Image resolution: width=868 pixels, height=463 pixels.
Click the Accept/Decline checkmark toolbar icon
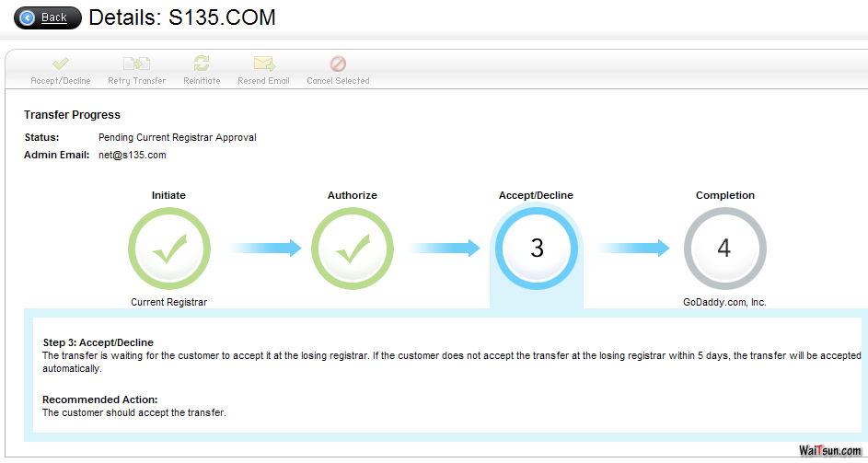pos(61,64)
